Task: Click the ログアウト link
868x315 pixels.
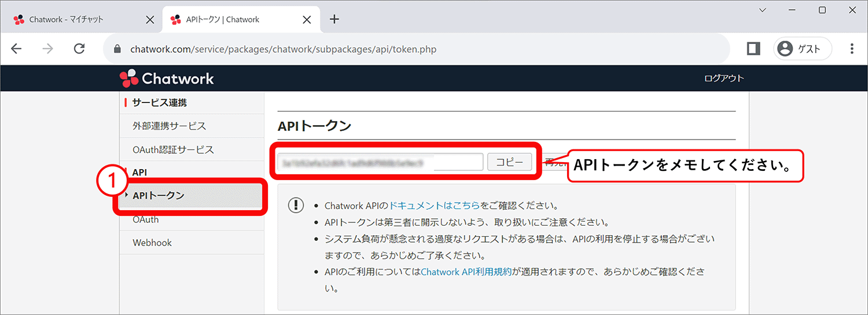Action: click(724, 78)
